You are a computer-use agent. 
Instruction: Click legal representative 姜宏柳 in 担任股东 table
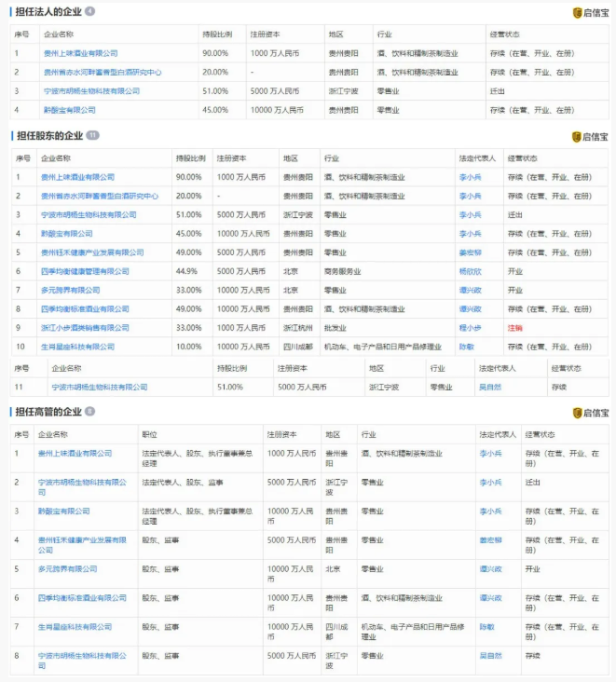click(471, 252)
